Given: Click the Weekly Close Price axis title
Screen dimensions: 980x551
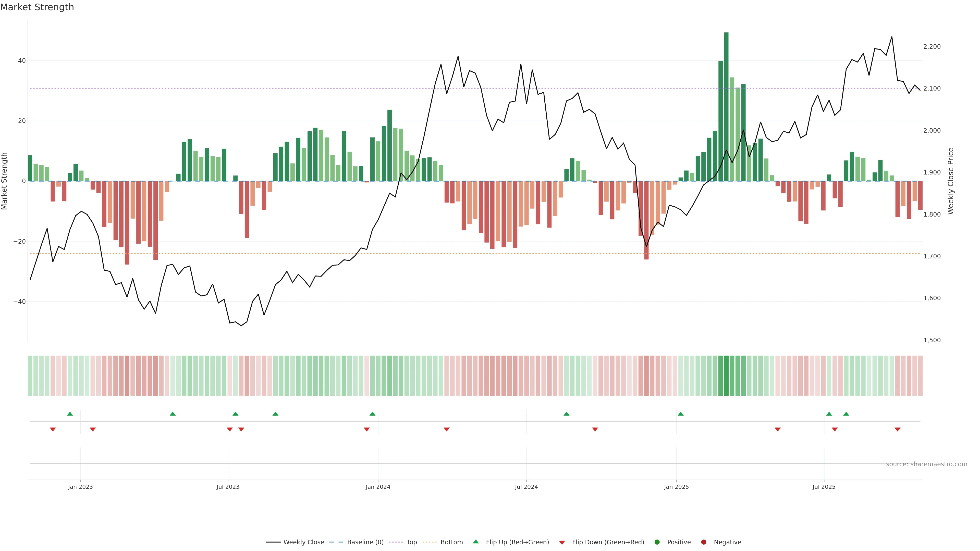Looking at the screenshot, I should click(951, 181).
